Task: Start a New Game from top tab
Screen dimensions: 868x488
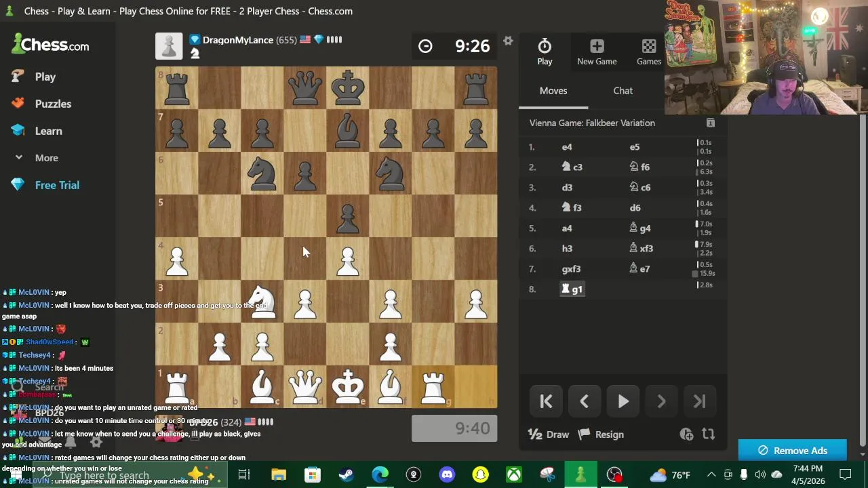Action: click(597, 52)
